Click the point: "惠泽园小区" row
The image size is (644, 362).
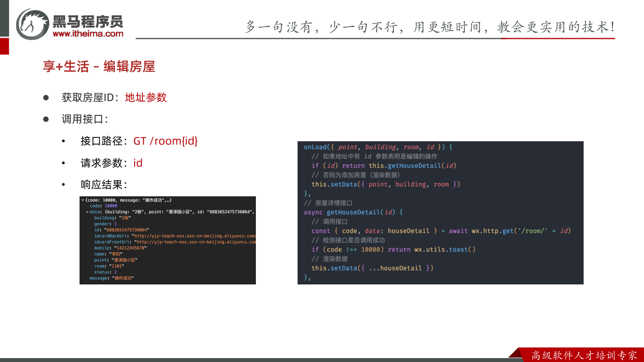pyautogui.click(x=115, y=260)
